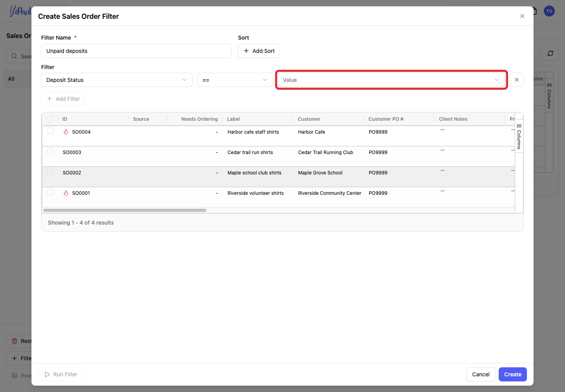This screenshot has width=565, height=392.
Task: Click the Maple Grove School cell
Action: [x=320, y=173]
